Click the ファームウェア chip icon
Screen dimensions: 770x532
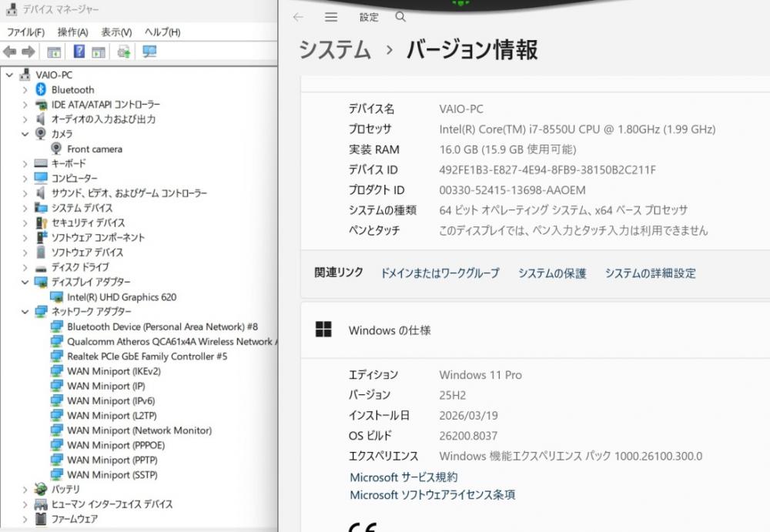click(x=41, y=518)
